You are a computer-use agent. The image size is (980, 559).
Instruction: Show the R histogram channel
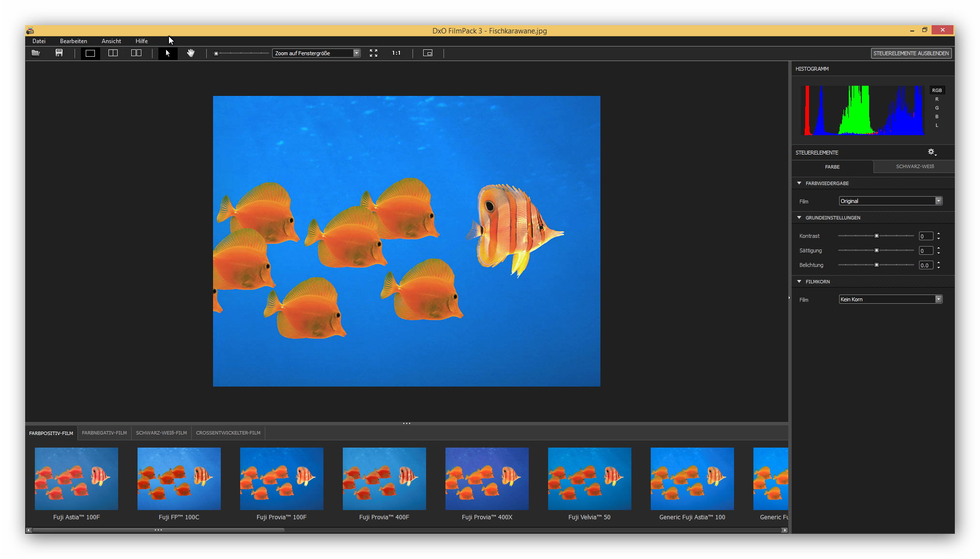coord(936,99)
